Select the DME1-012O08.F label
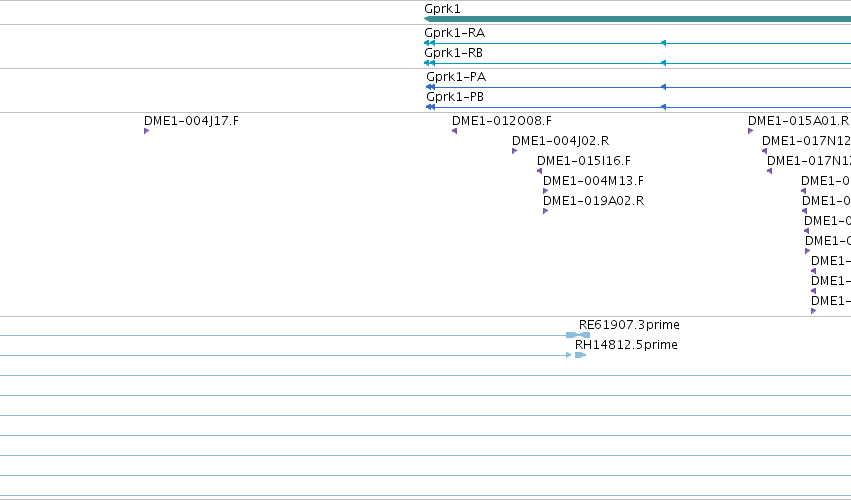The image size is (851, 500). point(501,121)
